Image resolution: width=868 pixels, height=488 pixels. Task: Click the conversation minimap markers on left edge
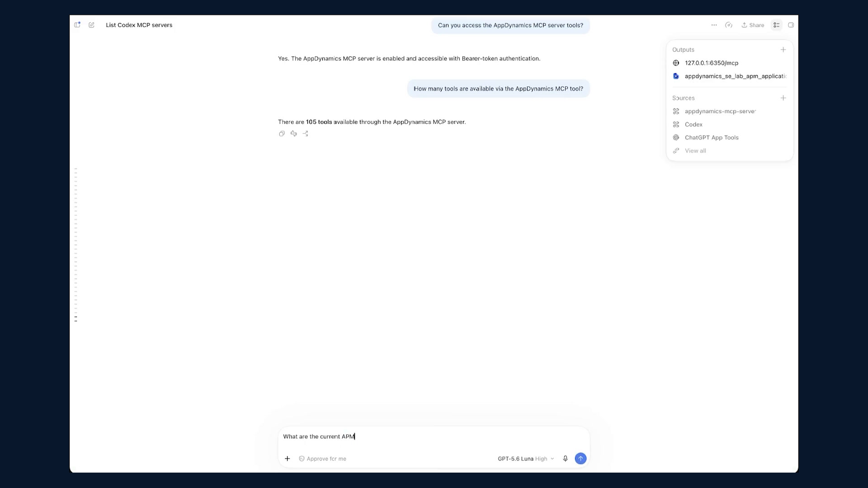[x=75, y=244]
